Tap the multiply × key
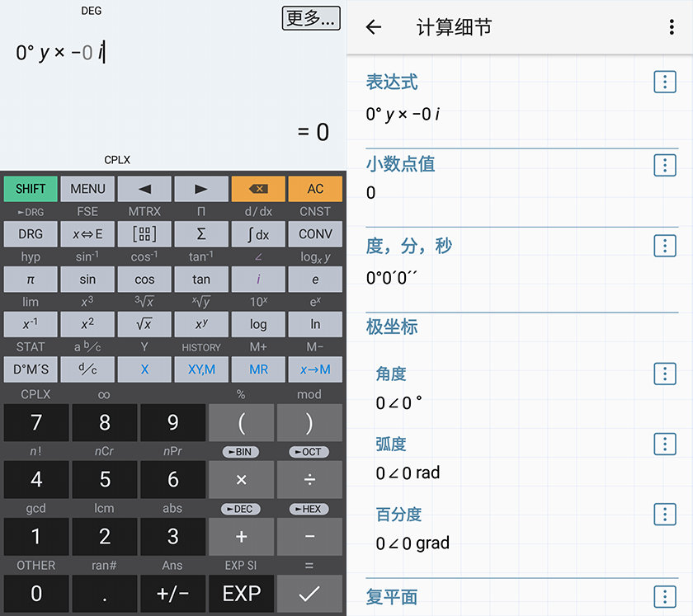Viewport: 693px width, 616px height. pyautogui.click(x=241, y=479)
